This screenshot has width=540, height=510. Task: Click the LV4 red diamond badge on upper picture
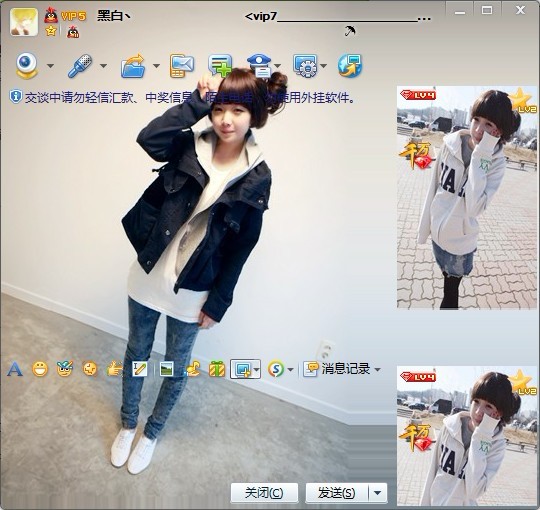pos(418,95)
